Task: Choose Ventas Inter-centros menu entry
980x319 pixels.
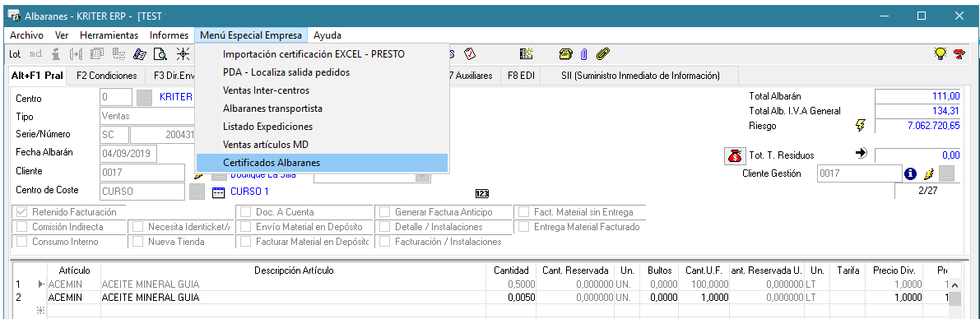Action: pos(322,90)
